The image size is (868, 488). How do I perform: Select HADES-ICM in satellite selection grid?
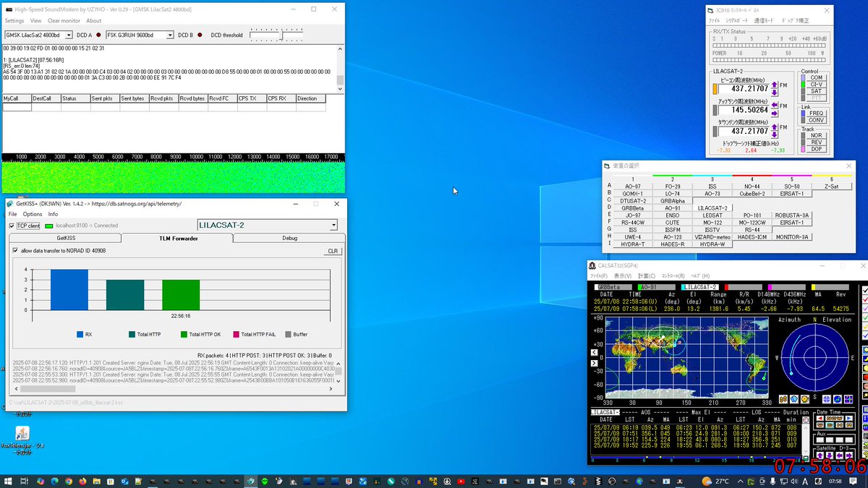pos(752,237)
